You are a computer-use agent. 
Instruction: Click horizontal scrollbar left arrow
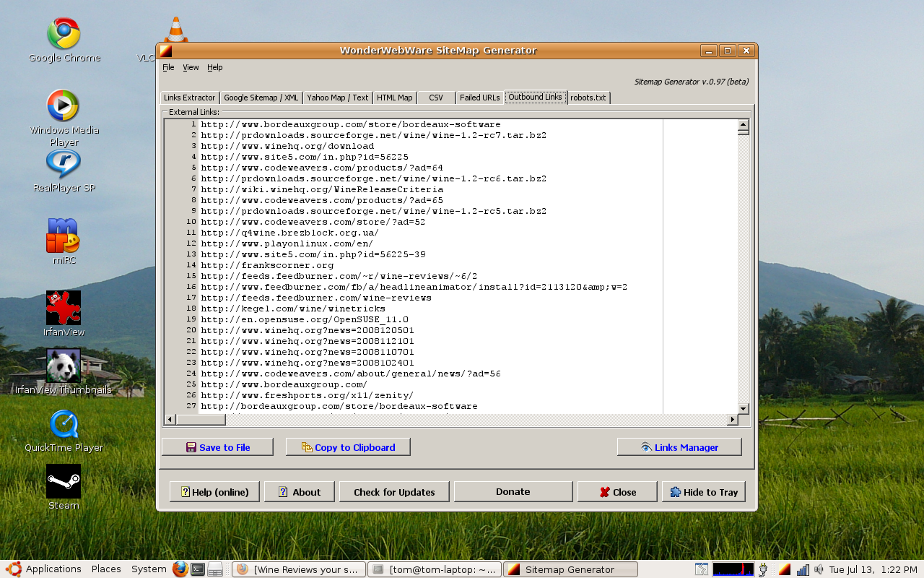tap(170, 419)
